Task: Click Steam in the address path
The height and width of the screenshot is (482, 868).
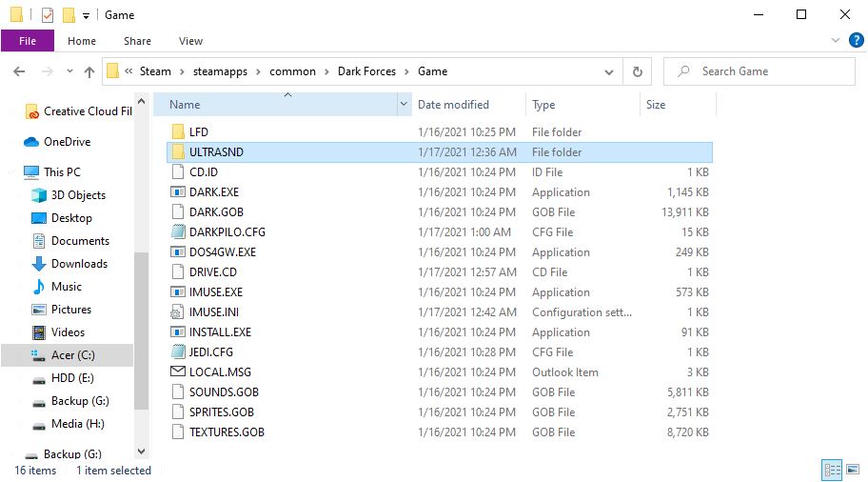Action: 155,71
